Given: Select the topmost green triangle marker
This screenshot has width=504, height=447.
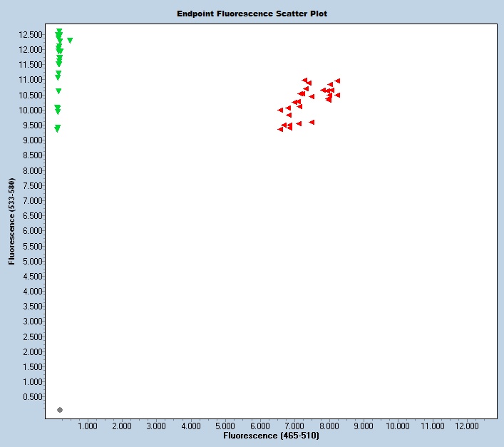Looking at the screenshot, I should [59, 31].
